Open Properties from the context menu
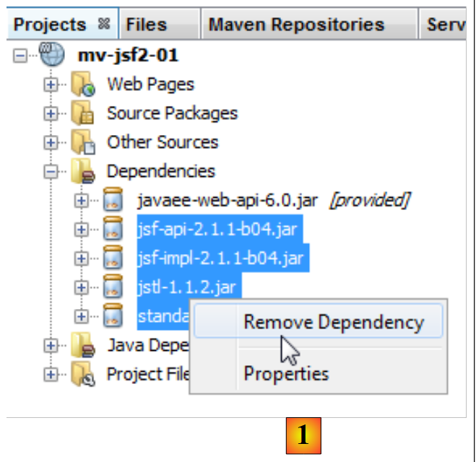 pos(286,373)
